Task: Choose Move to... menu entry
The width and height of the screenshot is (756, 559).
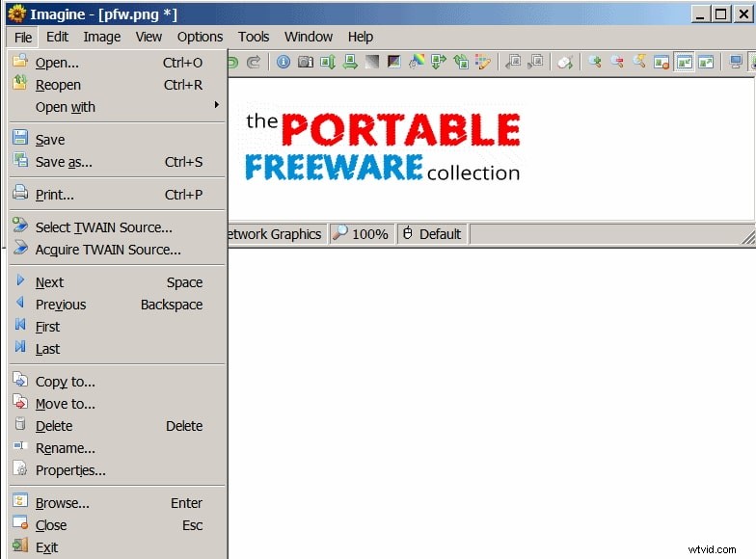Action: point(118,404)
